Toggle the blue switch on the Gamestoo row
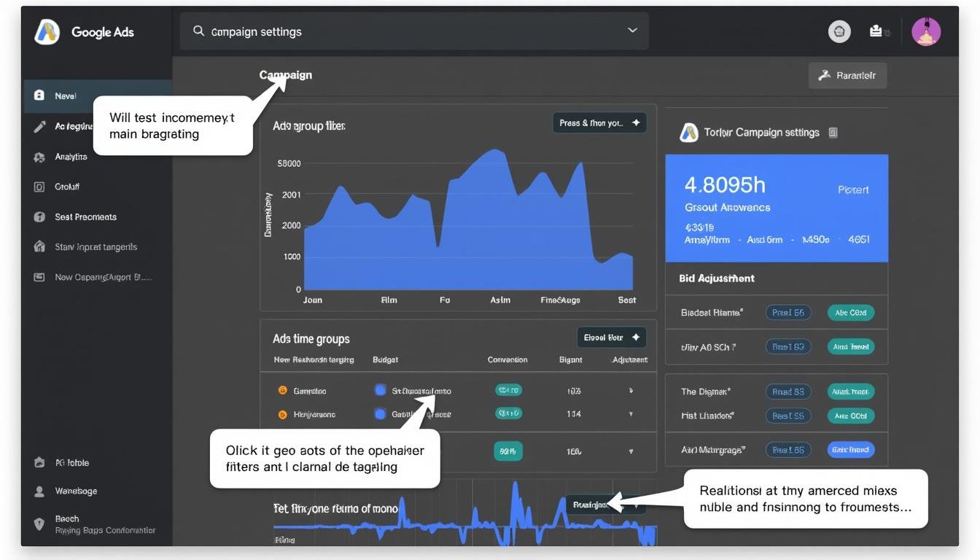The image size is (980, 560). (380, 389)
